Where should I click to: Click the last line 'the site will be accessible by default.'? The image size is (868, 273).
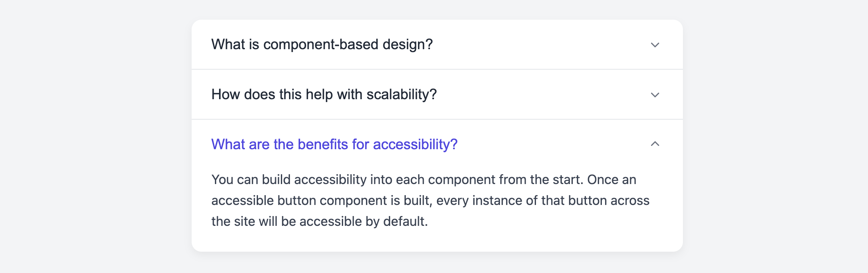(320, 221)
